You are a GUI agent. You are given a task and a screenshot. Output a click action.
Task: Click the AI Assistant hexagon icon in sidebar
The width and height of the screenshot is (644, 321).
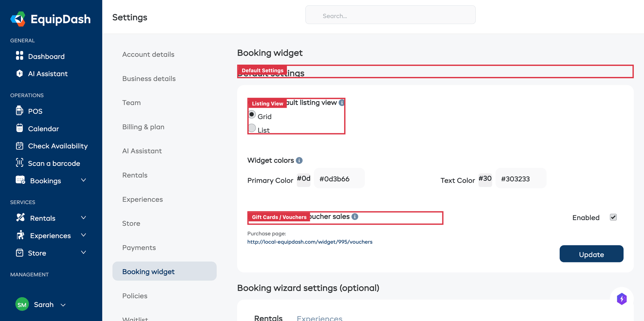[x=20, y=73]
